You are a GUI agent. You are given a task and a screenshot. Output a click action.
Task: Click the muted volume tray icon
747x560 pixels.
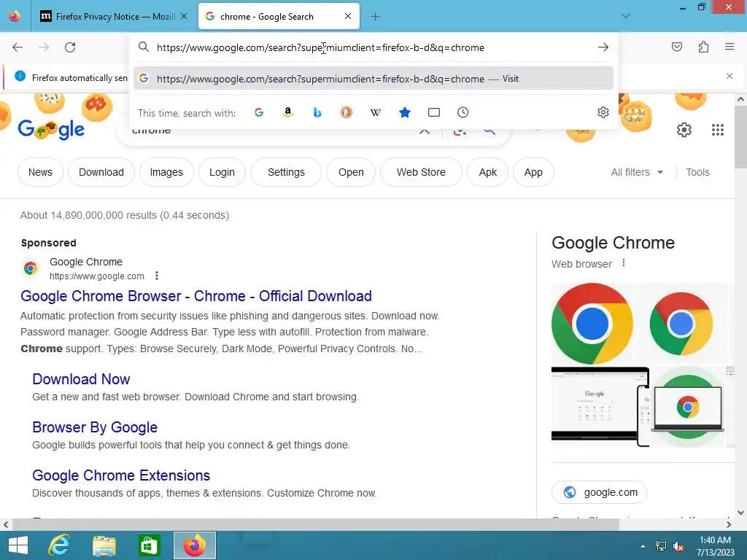(x=678, y=546)
